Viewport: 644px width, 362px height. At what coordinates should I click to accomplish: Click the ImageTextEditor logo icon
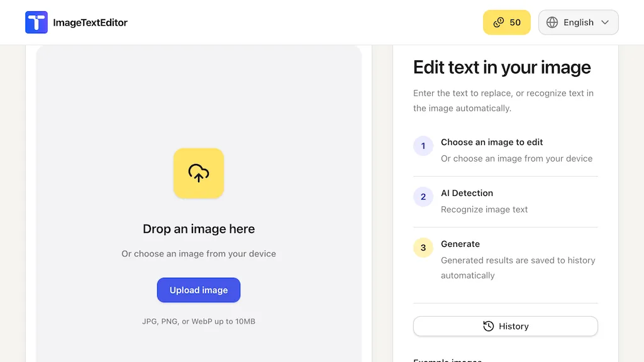coord(36,22)
